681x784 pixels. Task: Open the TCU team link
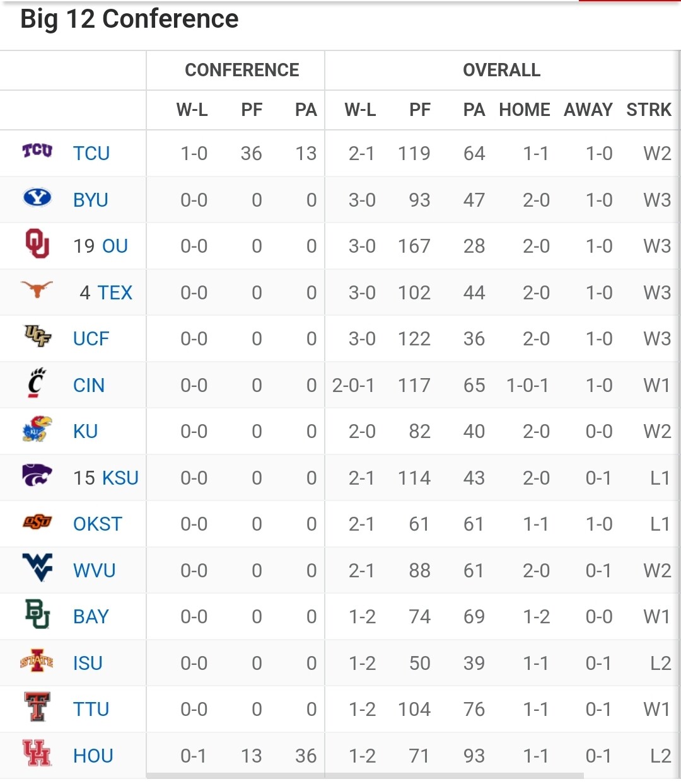click(x=91, y=153)
